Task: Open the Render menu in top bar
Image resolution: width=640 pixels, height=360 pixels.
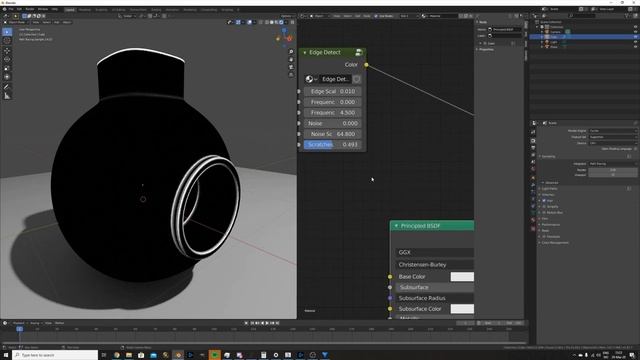Action: coord(30,9)
